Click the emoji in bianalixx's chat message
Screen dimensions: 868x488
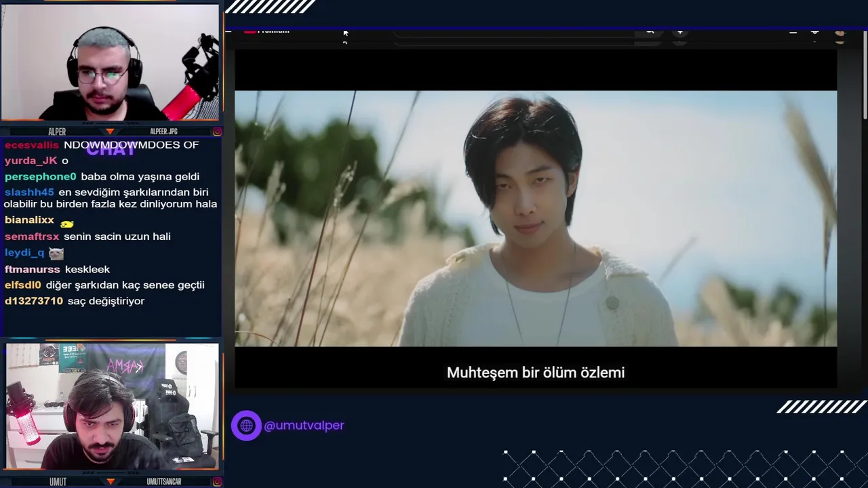tap(66, 224)
